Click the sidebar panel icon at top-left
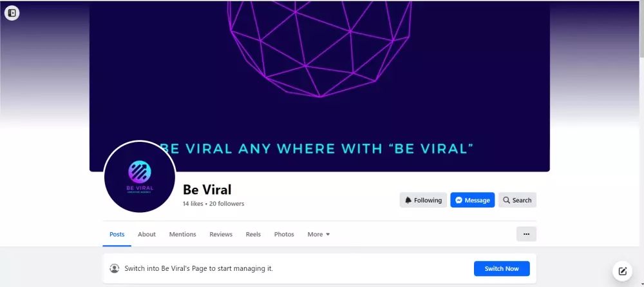This screenshot has width=644, height=287. click(x=12, y=13)
